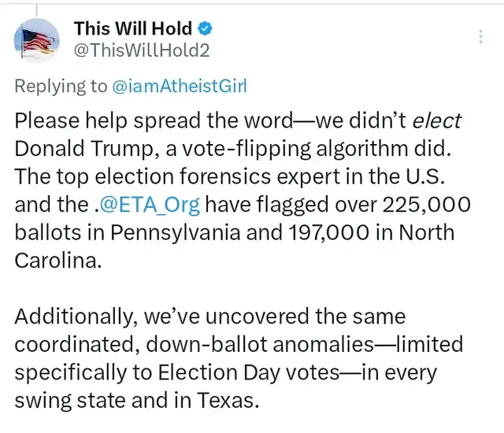Open the American flag profile avatar
This screenshot has height=433, width=504.
click(x=37, y=40)
